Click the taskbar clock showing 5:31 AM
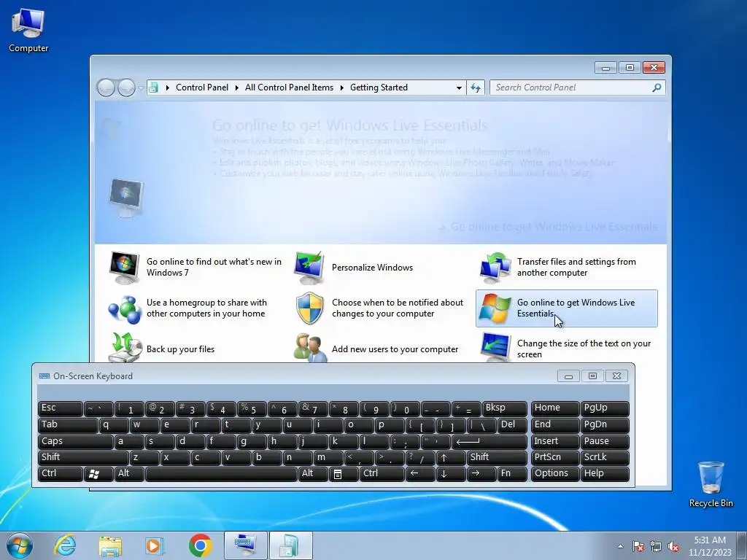This screenshot has width=747, height=560. click(x=709, y=545)
